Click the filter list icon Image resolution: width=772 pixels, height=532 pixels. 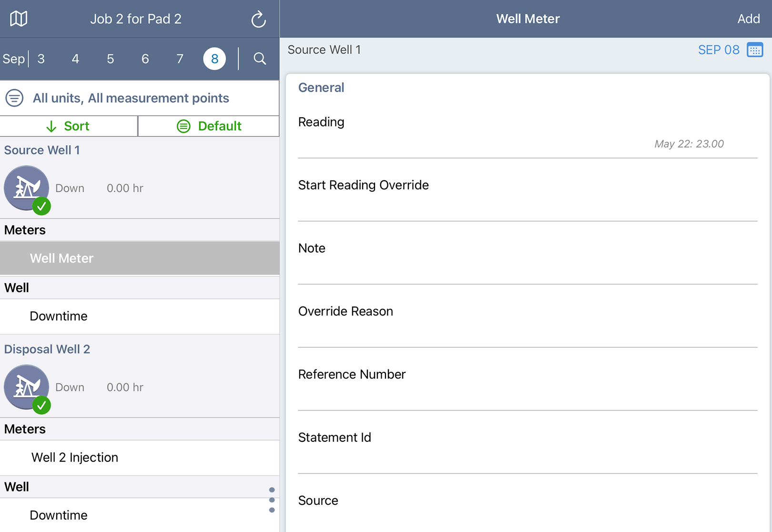(14, 98)
